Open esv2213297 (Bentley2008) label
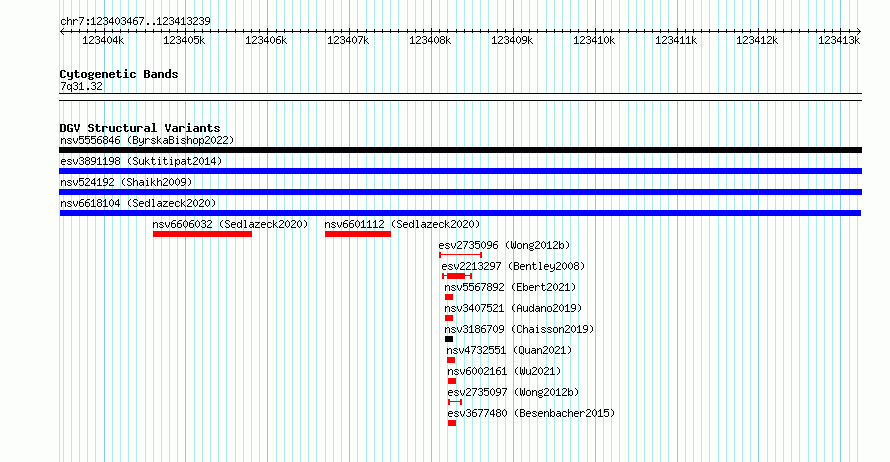This screenshot has height=462, width=890. click(513, 266)
